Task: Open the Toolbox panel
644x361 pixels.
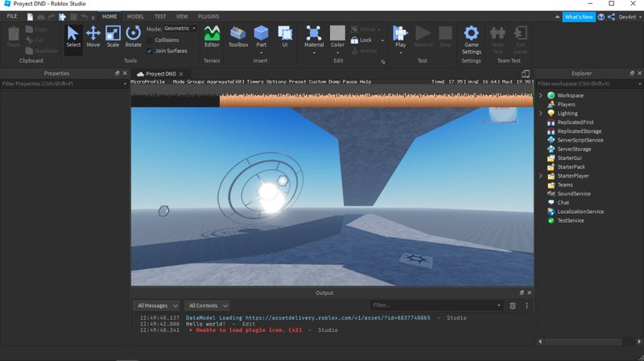Action: [x=238, y=35]
